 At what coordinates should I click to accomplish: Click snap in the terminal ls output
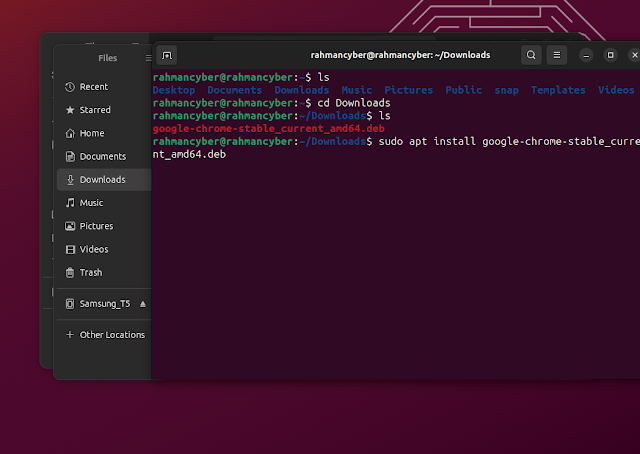click(507, 90)
